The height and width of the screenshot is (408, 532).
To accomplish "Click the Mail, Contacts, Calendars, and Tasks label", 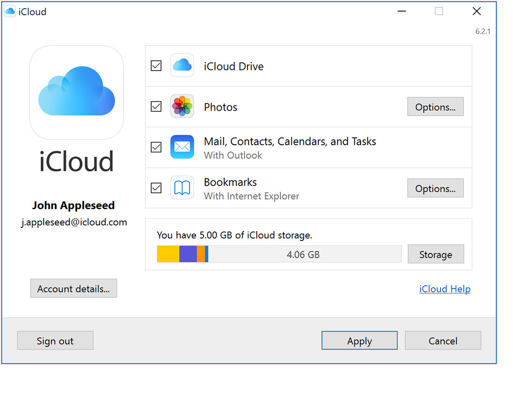I will coord(290,141).
